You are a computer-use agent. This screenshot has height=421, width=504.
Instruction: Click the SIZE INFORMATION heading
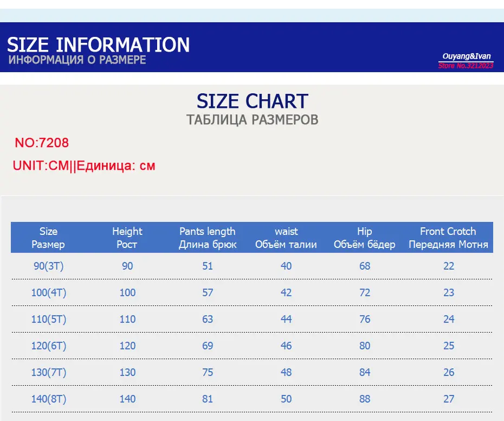tap(98, 44)
